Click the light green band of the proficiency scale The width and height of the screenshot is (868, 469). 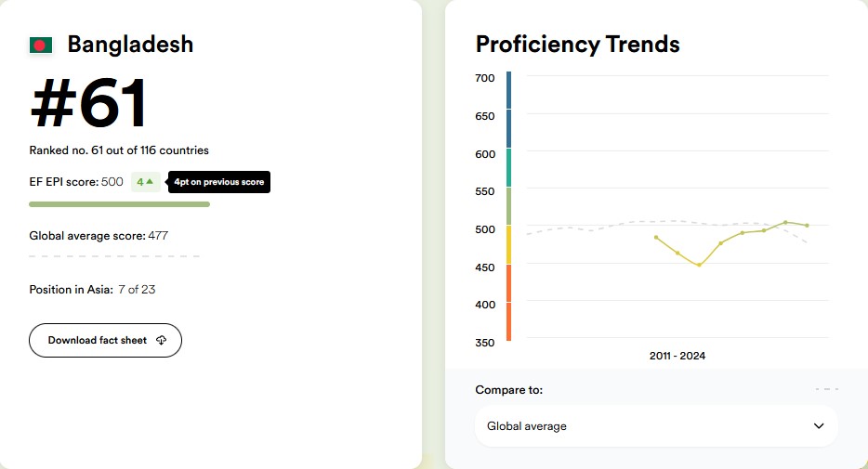(508, 205)
